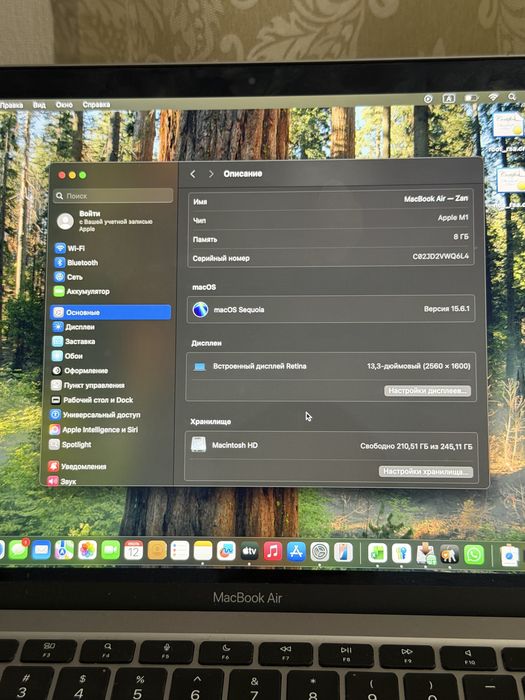This screenshot has height=700, width=525.
Task: Launch Photos from the Dock
Action: (88, 550)
